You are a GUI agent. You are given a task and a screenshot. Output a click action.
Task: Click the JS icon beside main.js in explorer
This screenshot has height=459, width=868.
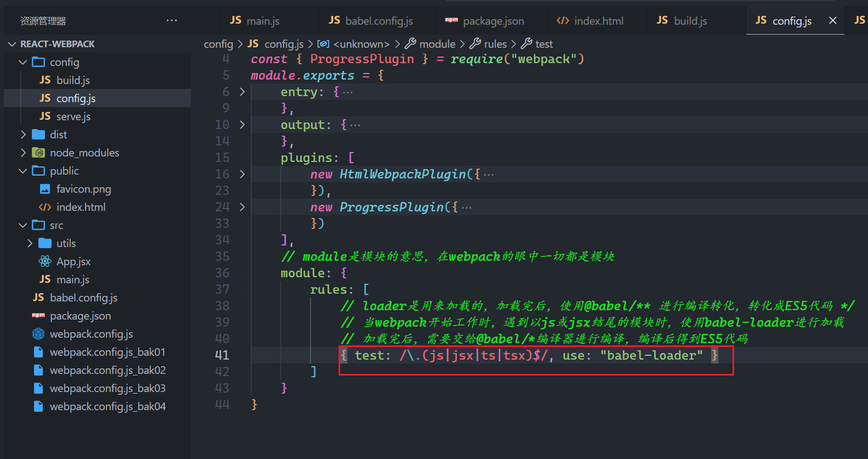pyautogui.click(x=45, y=279)
